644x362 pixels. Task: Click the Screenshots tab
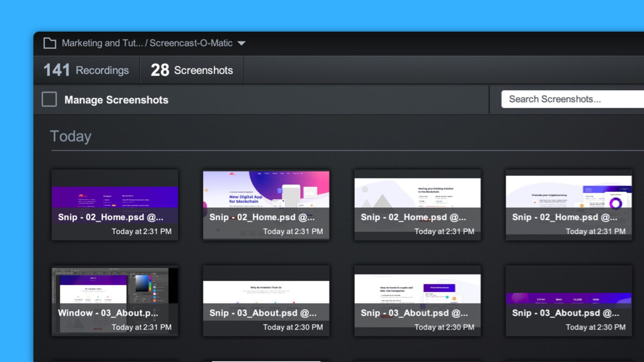[x=191, y=70]
